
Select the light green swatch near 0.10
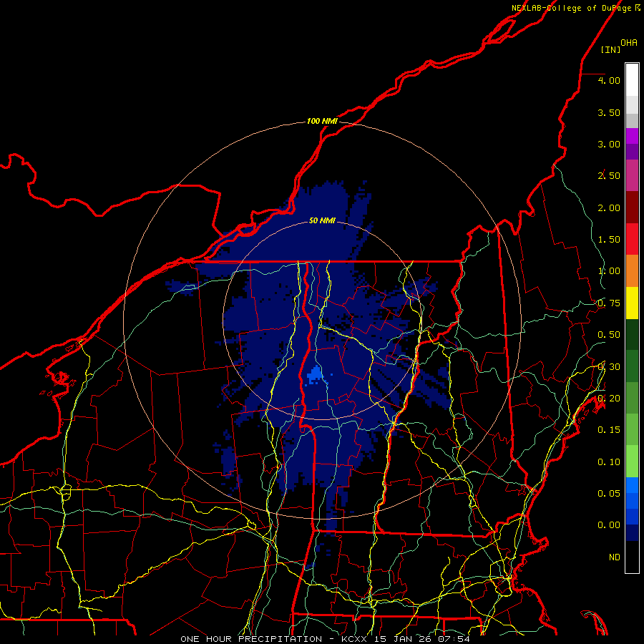click(632, 462)
